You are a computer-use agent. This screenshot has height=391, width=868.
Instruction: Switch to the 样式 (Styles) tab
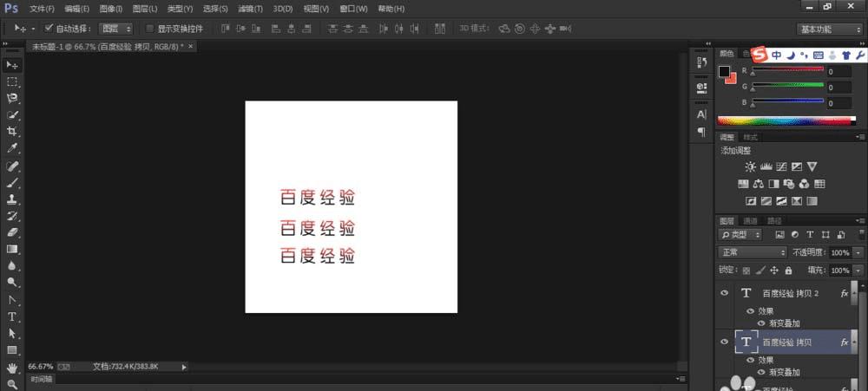point(750,137)
